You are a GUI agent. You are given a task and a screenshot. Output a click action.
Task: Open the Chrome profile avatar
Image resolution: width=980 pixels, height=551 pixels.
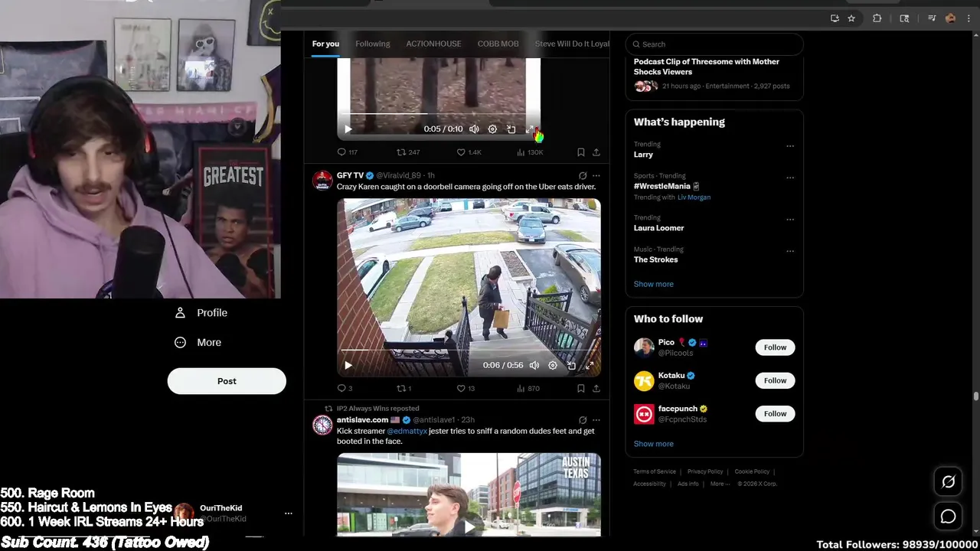[950, 18]
